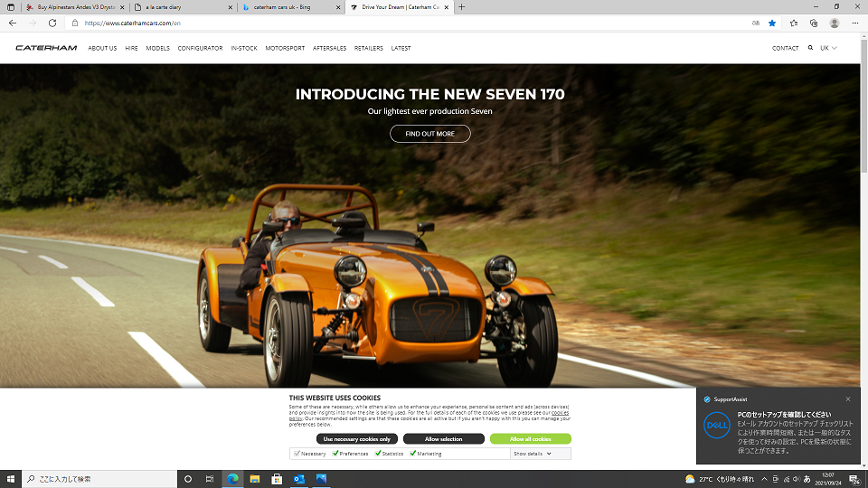The height and width of the screenshot is (488, 868).
Task: Uncheck the Marketing cookies checkbox
Action: [413, 453]
